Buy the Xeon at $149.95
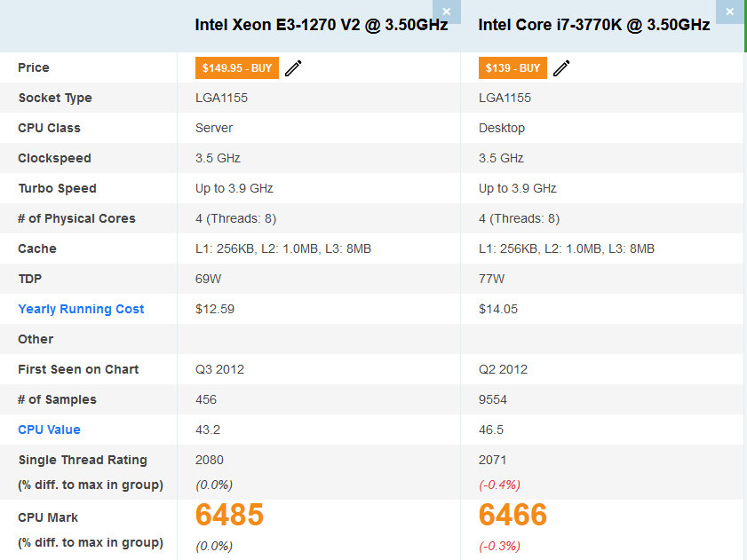The width and height of the screenshot is (747, 560). (x=237, y=68)
